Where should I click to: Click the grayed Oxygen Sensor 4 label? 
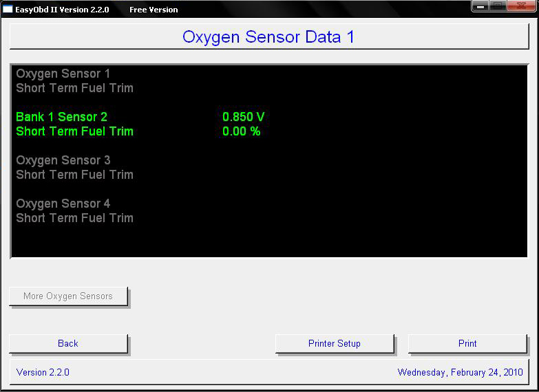click(63, 204)
